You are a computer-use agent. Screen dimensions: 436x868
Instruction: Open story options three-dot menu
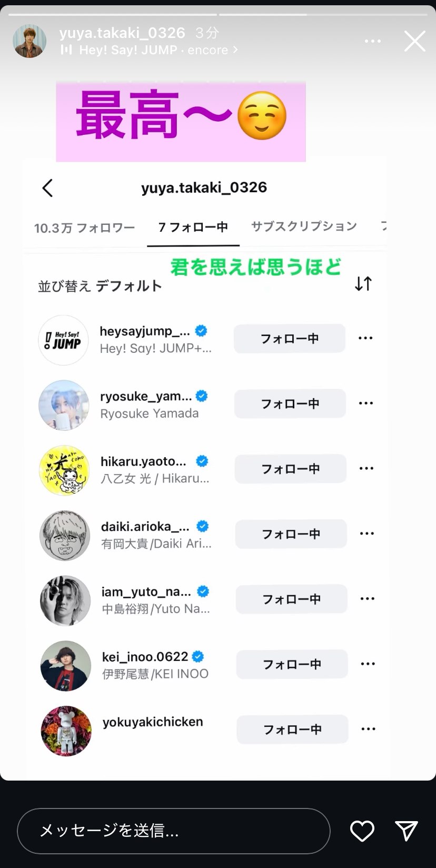[x=373, y=41]
